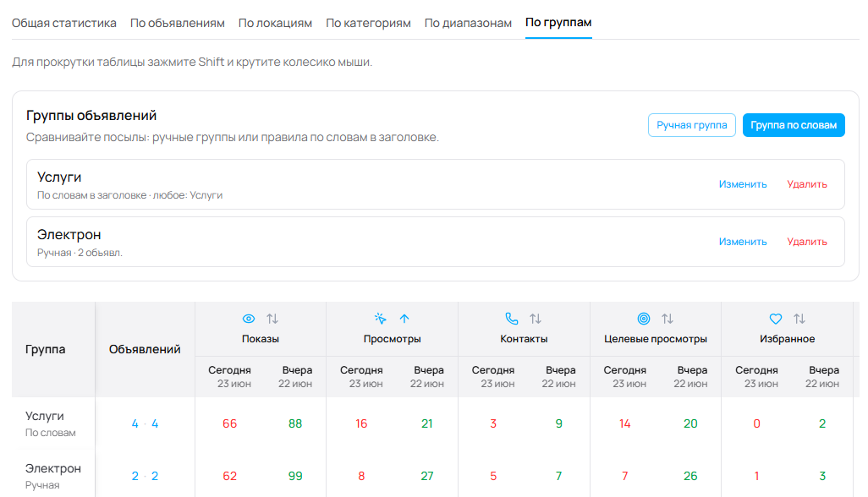The height and width of the screenshot is (497, 868).
Task: Open Электрон row in the table
Action: [x=53, y=468]
